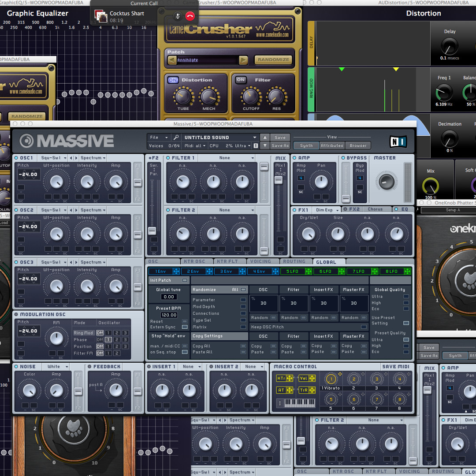Screen dimensions: 476x476
Task: Click the OSC1 Pitch -24.00 field
Action: (x=28, y=174)
